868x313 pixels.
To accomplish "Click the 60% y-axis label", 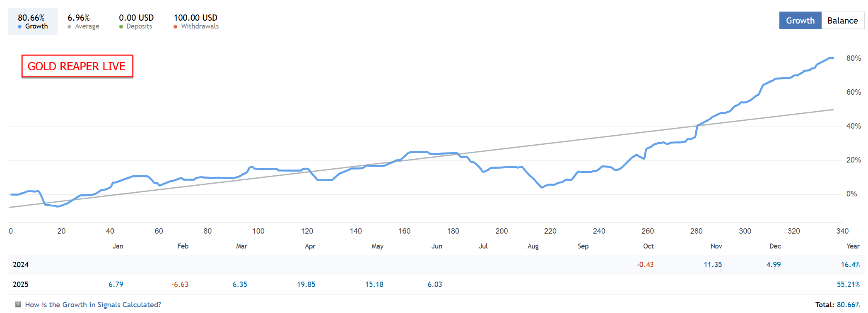I will (x=854, y=92).
